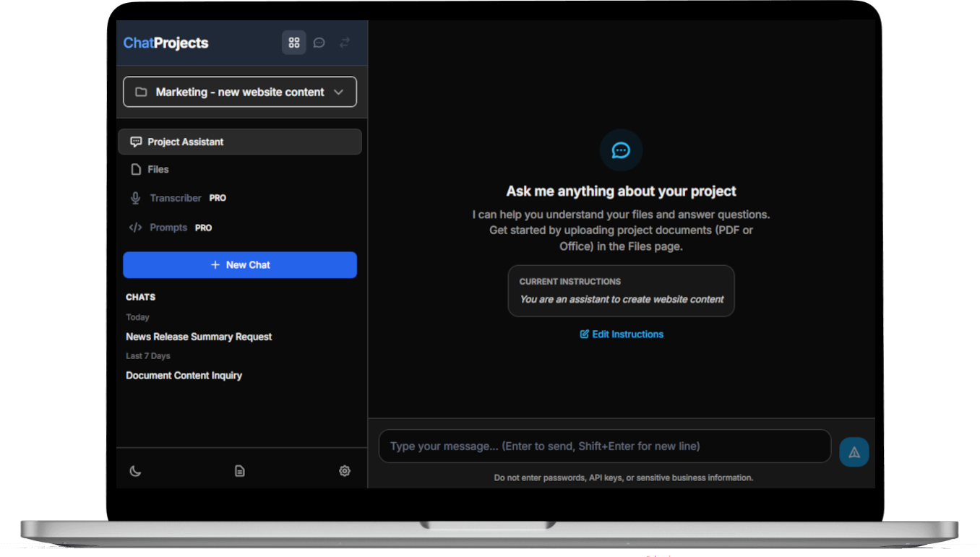Click the swap arrows icon in header
This screenshot has height=557, width=980.
pyautogui.click(x=345, y=43)
